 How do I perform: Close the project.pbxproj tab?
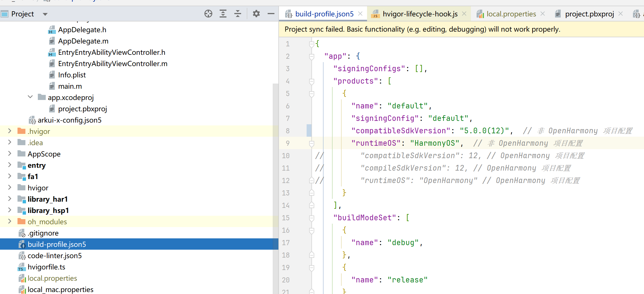tap(621, 14)
